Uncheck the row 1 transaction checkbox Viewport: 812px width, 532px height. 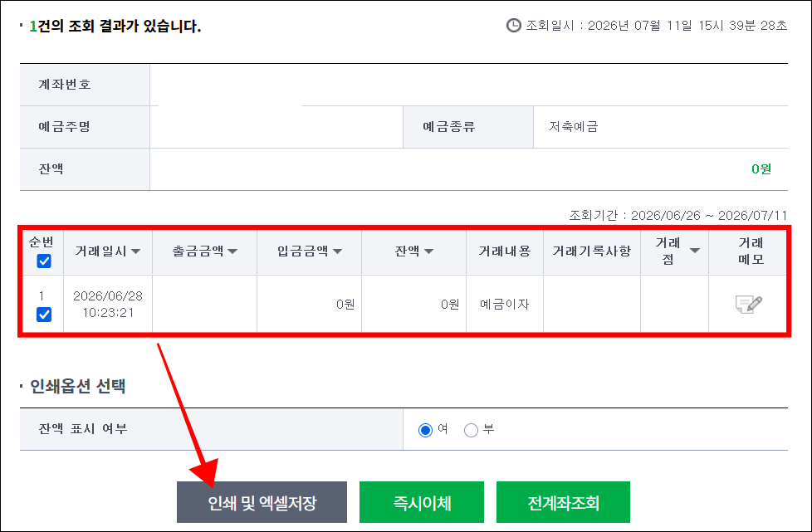(x=44, y=314)
